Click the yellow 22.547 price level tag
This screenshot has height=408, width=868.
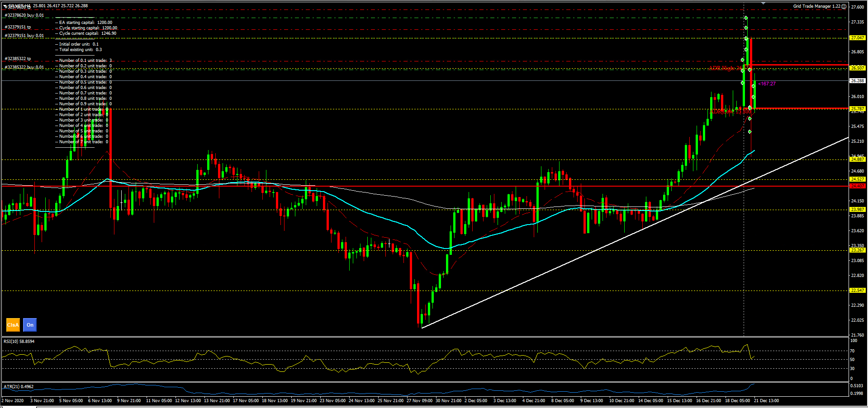point(857,291)
